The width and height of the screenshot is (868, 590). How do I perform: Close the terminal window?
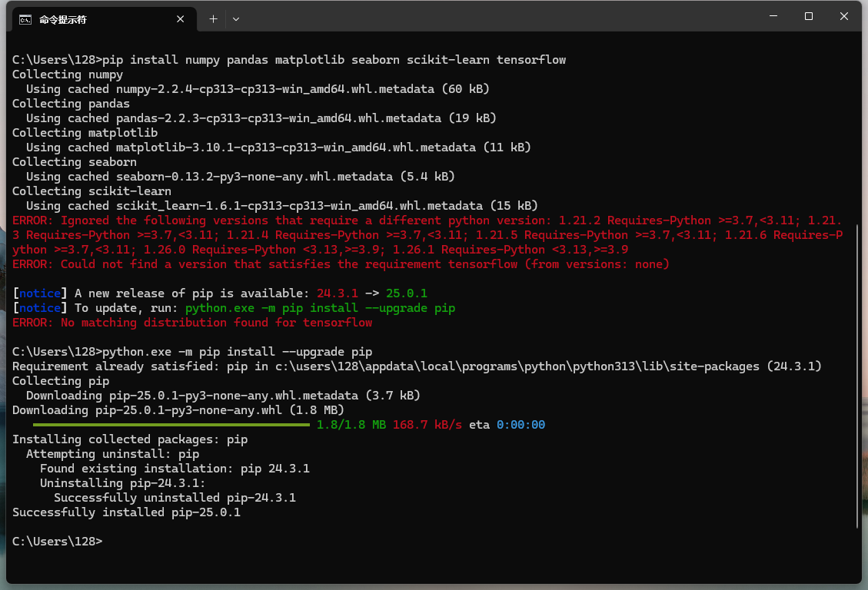coord(843,16)
